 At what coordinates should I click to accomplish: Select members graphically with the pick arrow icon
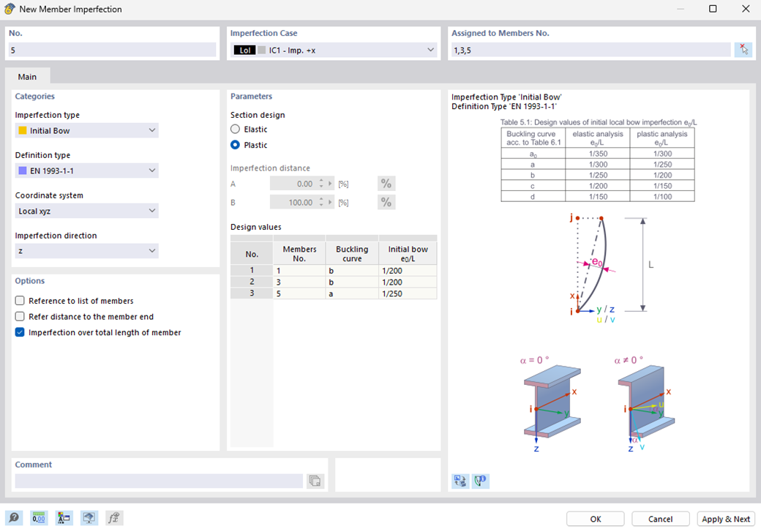(x=743, y=50)
